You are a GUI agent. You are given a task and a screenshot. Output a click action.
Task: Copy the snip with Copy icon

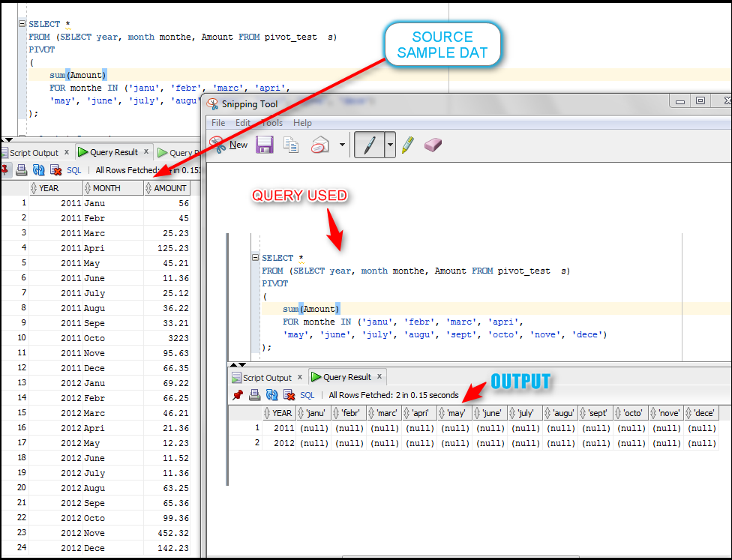click(x=291, y=145)
